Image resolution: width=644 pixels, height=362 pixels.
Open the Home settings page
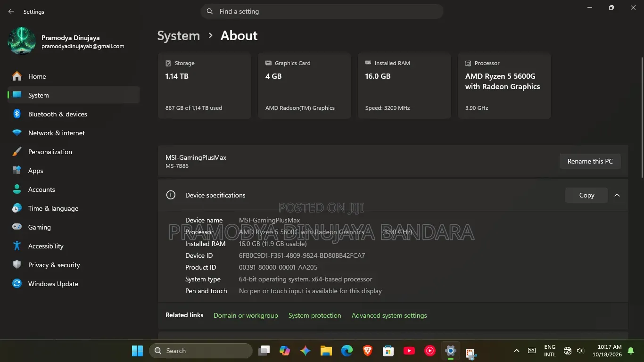point(74,76)
